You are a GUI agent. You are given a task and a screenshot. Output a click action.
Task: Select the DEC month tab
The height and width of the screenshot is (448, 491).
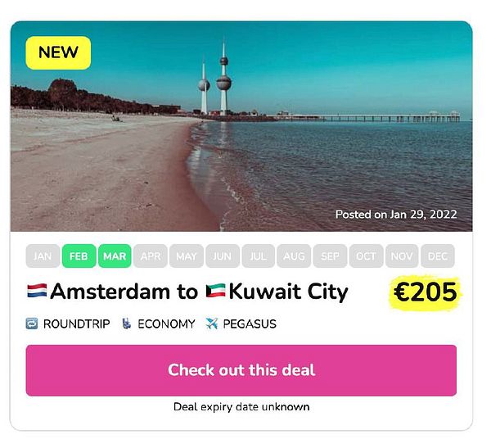[x=438, y=256]
